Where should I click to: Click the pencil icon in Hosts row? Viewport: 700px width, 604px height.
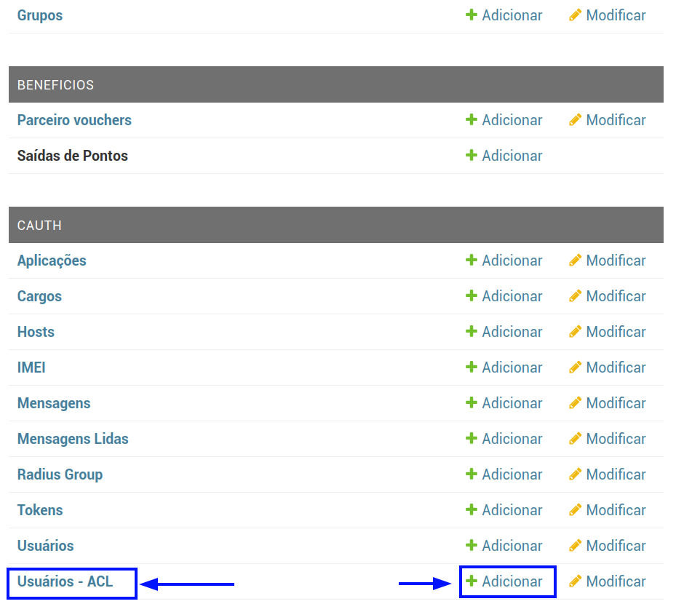(x=575, y=332)
